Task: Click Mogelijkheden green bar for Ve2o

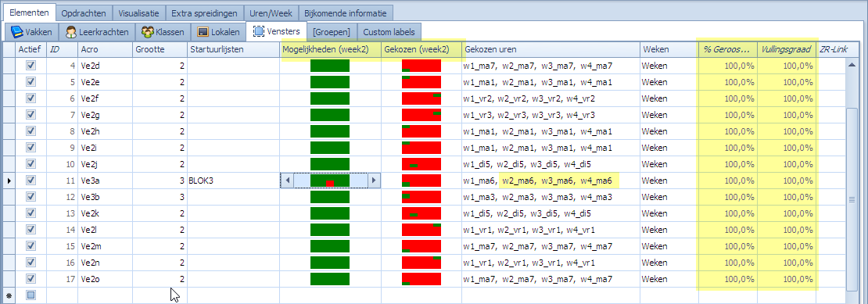Action: 330,278
